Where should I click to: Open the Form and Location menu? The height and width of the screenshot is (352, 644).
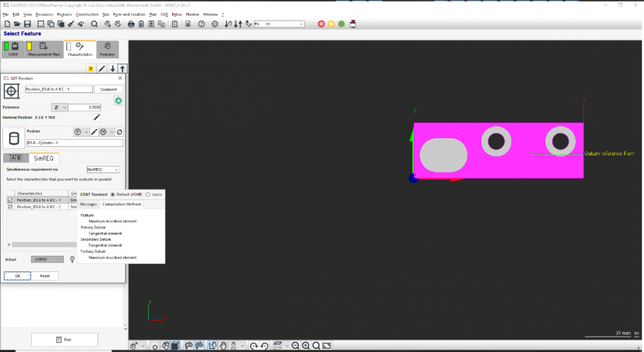pos(129,14)
